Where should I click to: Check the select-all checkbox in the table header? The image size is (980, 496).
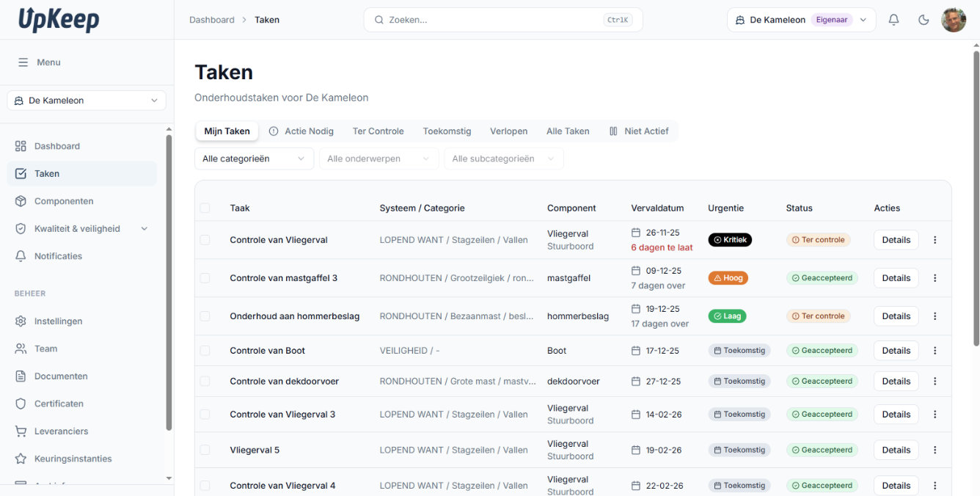205,208
